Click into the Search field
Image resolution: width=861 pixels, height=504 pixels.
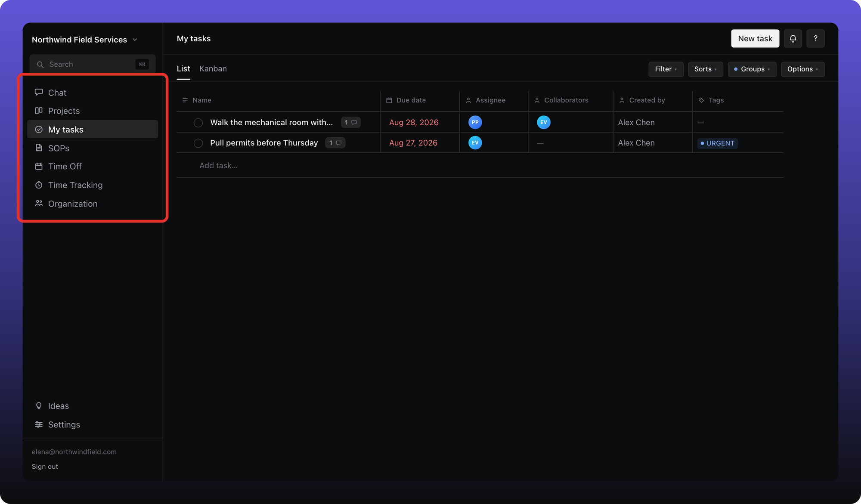(x=93, y=65)
